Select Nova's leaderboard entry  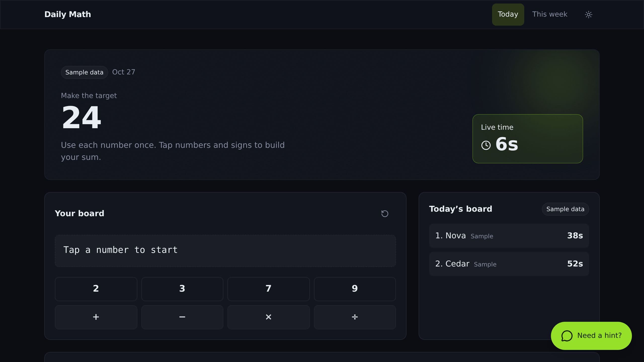coord(509,236)
